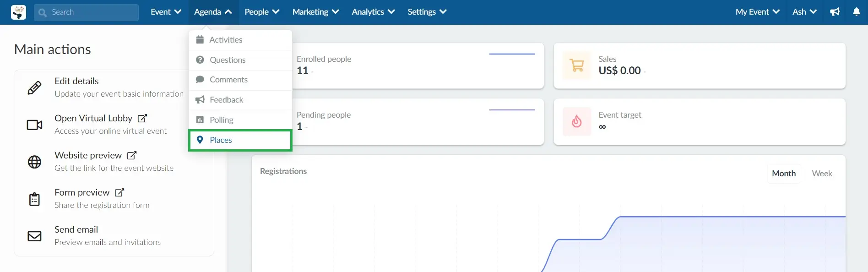Viewport: 868px width, 272px height.
Task: Select Places from Agenda menu
Action: coord(240,140)
